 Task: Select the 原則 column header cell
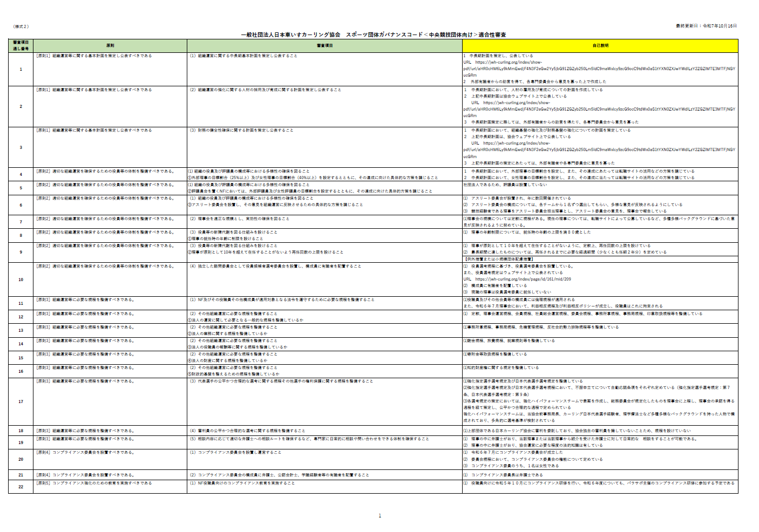110,46
